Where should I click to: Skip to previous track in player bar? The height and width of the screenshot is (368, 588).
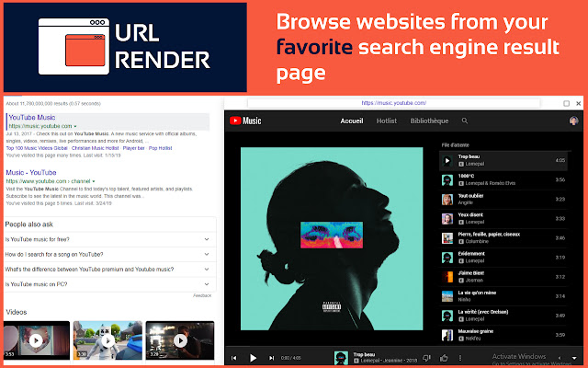(234, 358)
